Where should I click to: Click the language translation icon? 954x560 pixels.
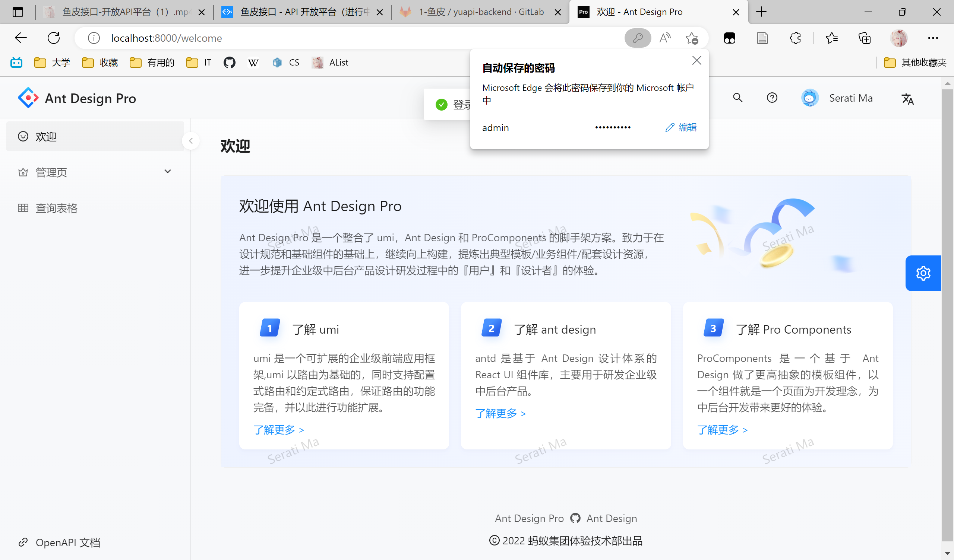tap(907, 99)
